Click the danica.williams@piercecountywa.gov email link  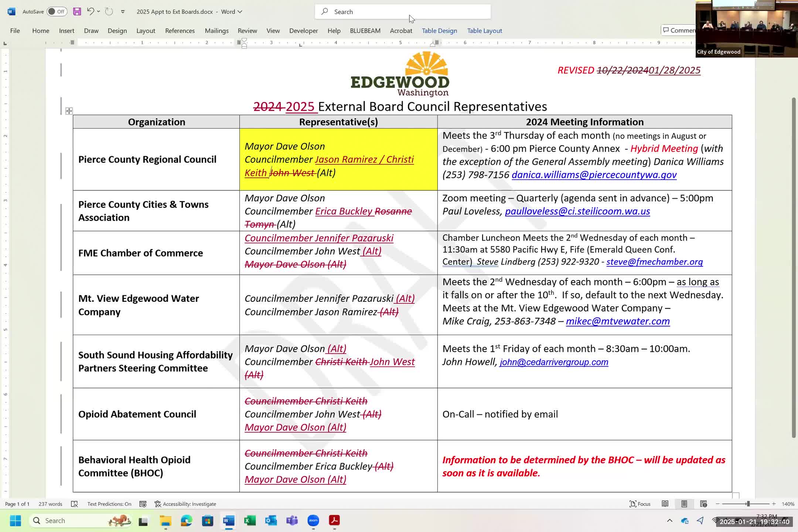click(x=594, y=175)
